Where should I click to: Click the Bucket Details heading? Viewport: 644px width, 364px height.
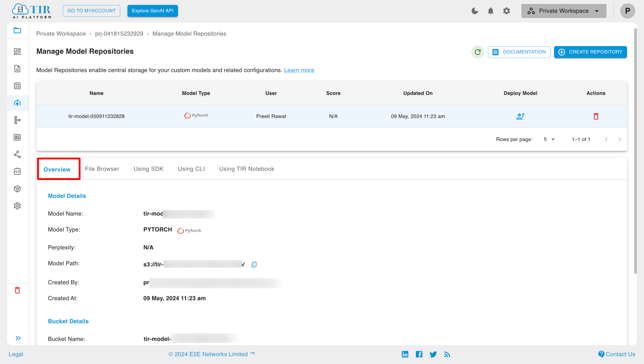point(68,321)
